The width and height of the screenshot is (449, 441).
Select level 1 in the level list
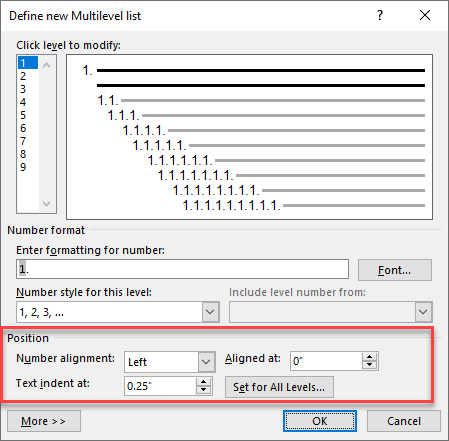pyautogui.click(x=28, y=63)
